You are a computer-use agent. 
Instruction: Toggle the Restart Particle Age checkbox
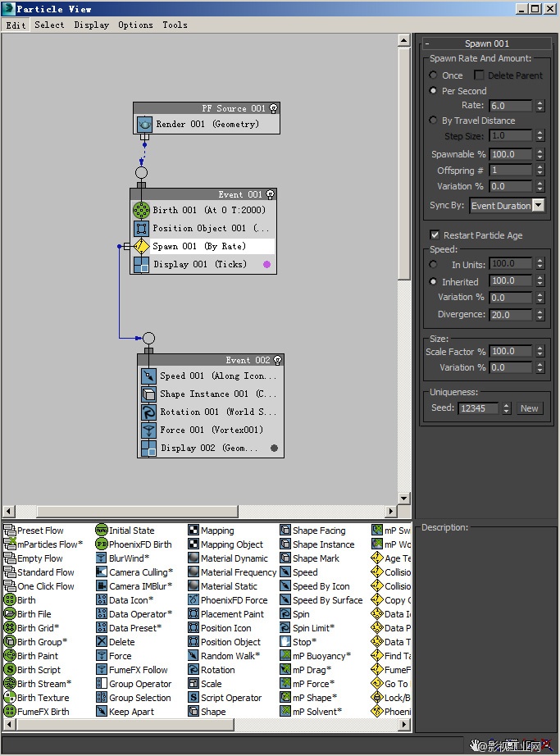pos(435,235)
